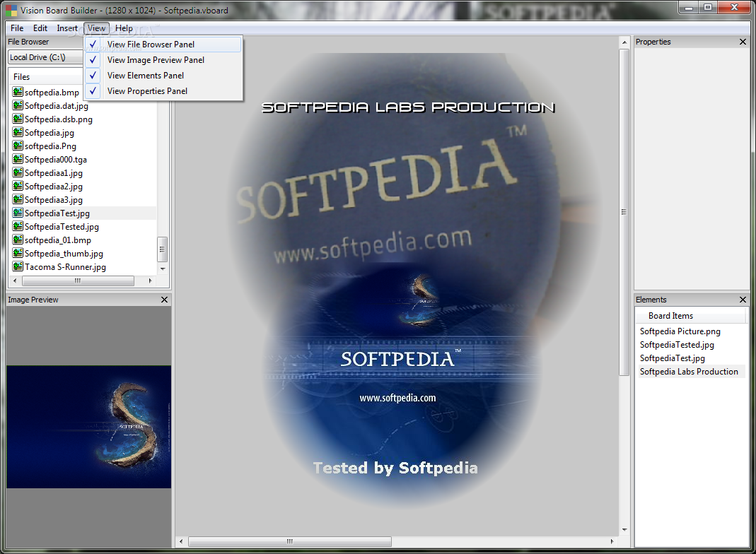Click the SoftpediaTested.jpg file icon
The height and width of the screenshot is (554, 756).
18,226
